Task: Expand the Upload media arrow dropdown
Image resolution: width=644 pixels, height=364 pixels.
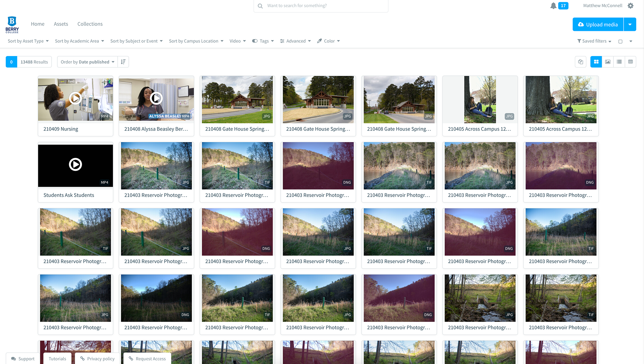Action: (x=630, y=25)
